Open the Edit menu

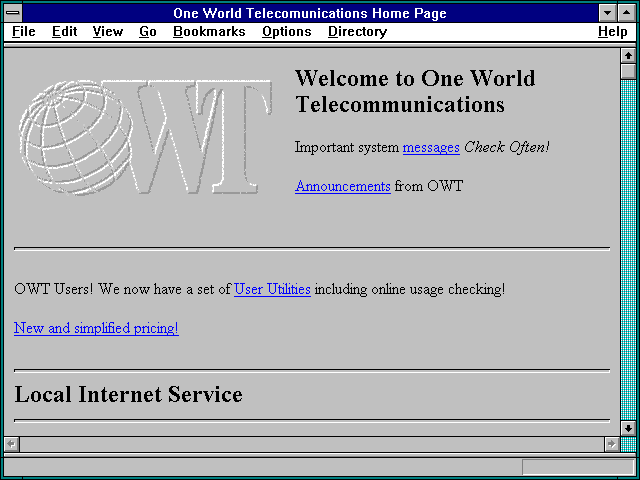coord(64,31)
